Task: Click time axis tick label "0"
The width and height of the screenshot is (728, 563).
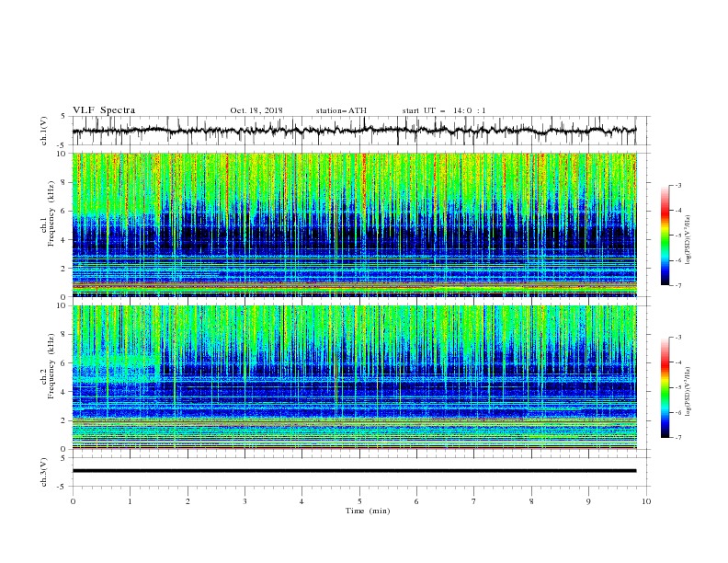Action: tap(73, 501)
